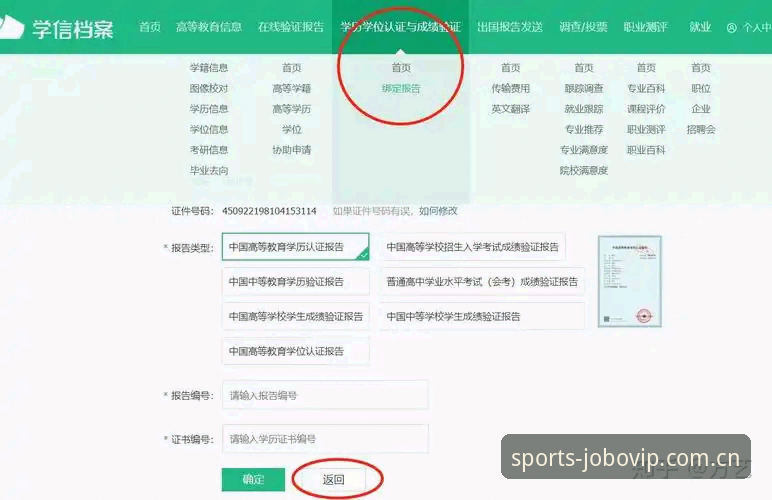Select 职业百科 submenu link

[646, 150]
